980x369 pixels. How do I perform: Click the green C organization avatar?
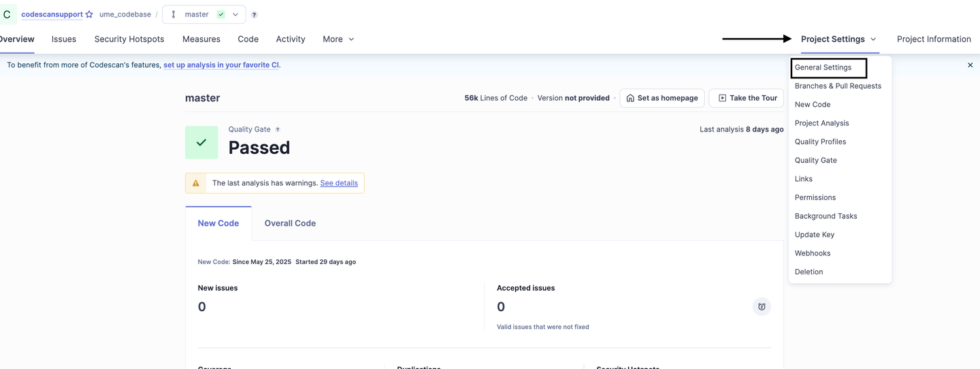tap(7, 14)
